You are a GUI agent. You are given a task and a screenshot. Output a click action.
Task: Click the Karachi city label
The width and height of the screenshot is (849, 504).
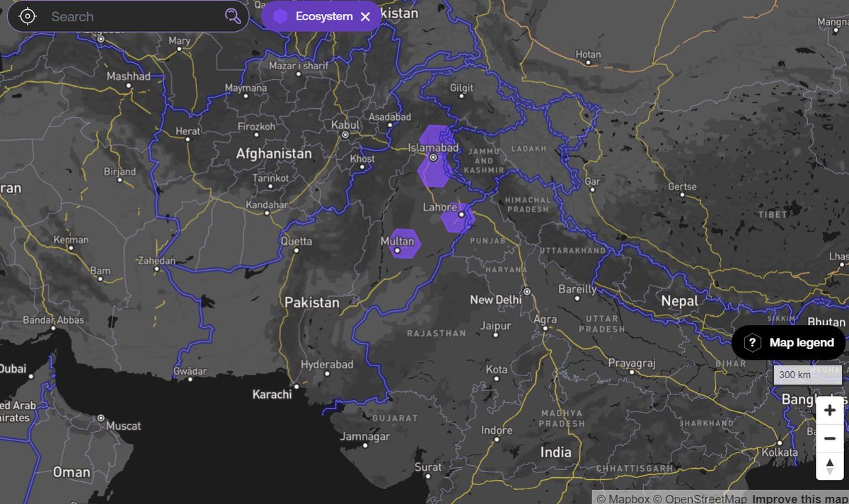point(272,394)
